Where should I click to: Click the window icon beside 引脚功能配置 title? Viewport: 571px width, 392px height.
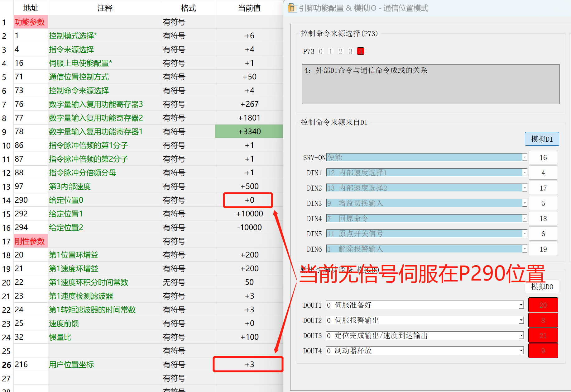click(x=292, y=8)
